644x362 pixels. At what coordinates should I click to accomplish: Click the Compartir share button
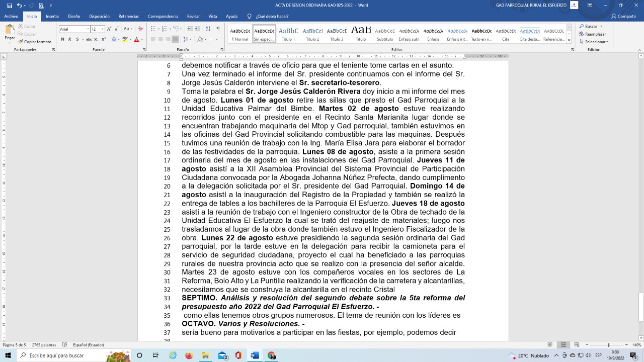point(623,16)
